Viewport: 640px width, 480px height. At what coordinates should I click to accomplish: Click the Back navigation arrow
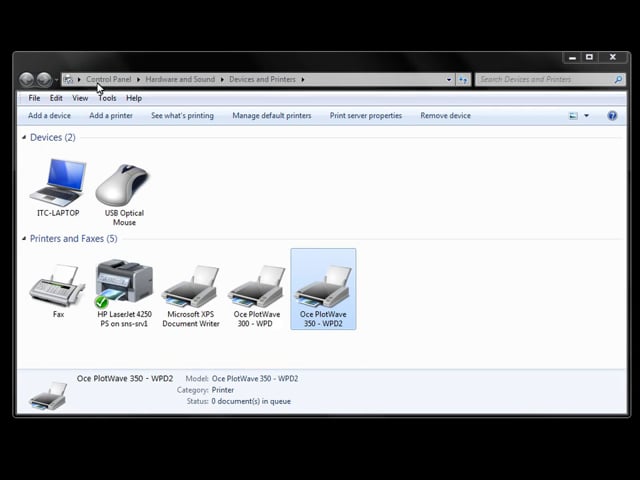pos(27,79)
